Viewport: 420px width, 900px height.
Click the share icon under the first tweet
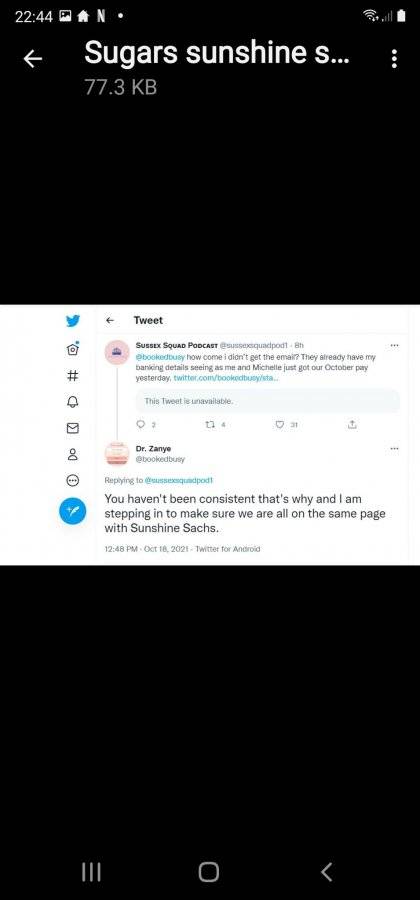352,425
